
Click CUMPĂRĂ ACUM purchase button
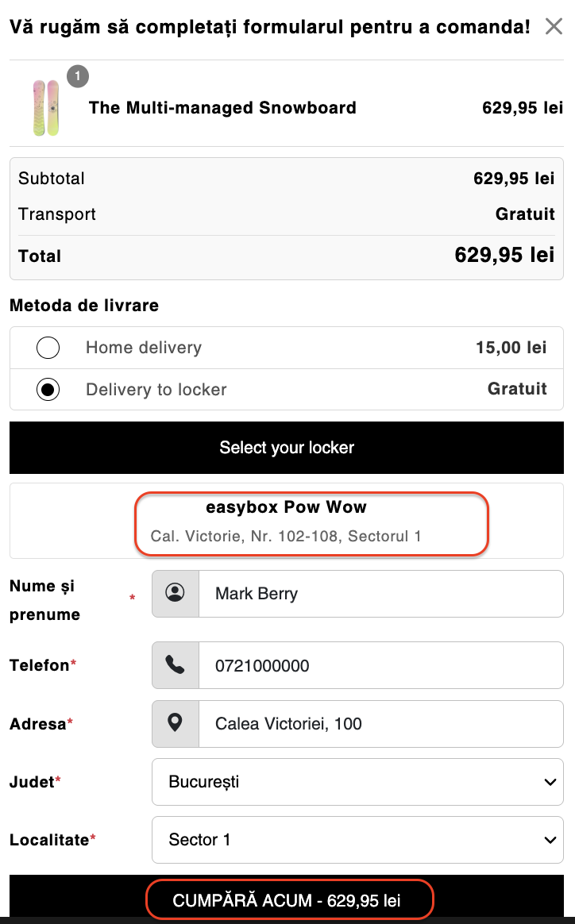point(287,899)
